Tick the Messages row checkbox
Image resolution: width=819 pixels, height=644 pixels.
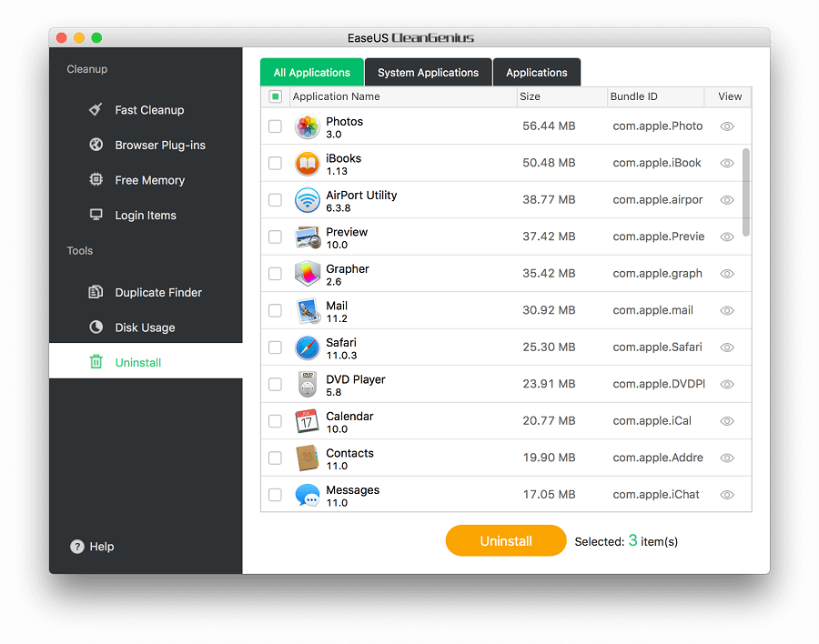(x=275, y=495)
